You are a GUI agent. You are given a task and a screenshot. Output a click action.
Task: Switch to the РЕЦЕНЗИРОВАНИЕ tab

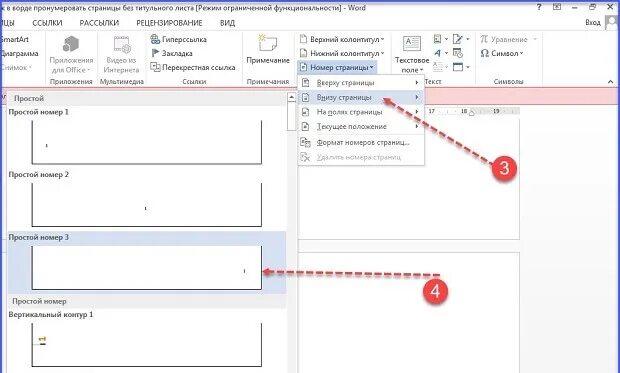tap(169, 23)
